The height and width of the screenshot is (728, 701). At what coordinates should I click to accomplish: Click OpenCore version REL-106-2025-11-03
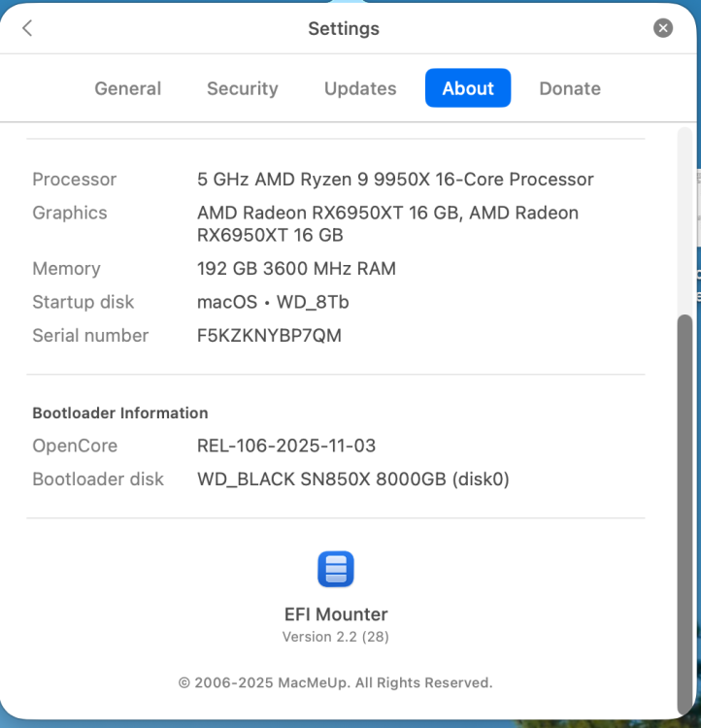[286, 446]
